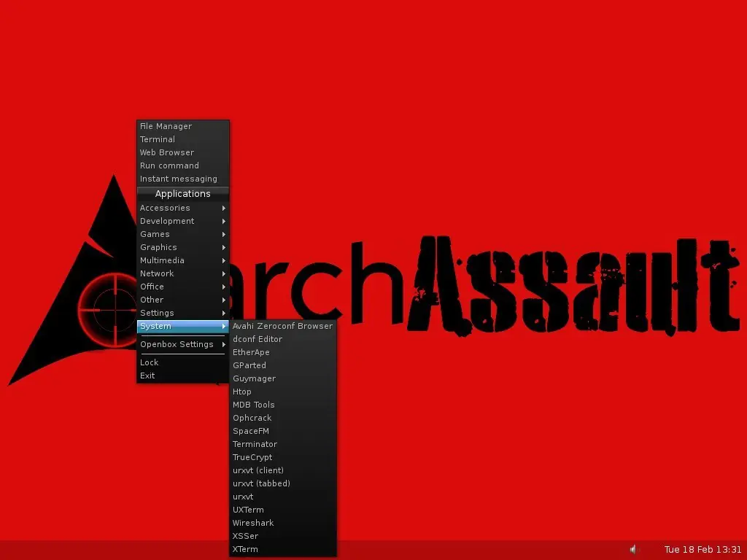Screen dimensions: 747x560
Task: Start Htop from System submenu
Action: point(283,392)
